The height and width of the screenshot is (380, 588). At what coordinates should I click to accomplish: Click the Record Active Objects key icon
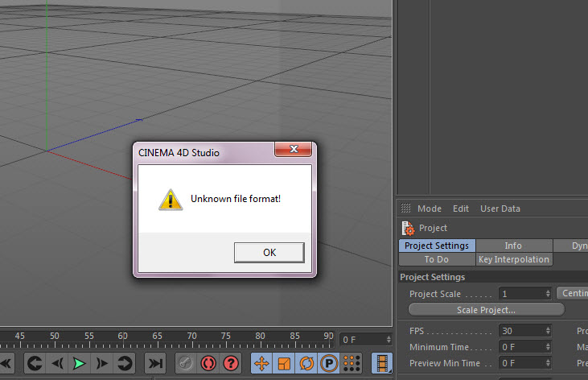coord(186,363)
